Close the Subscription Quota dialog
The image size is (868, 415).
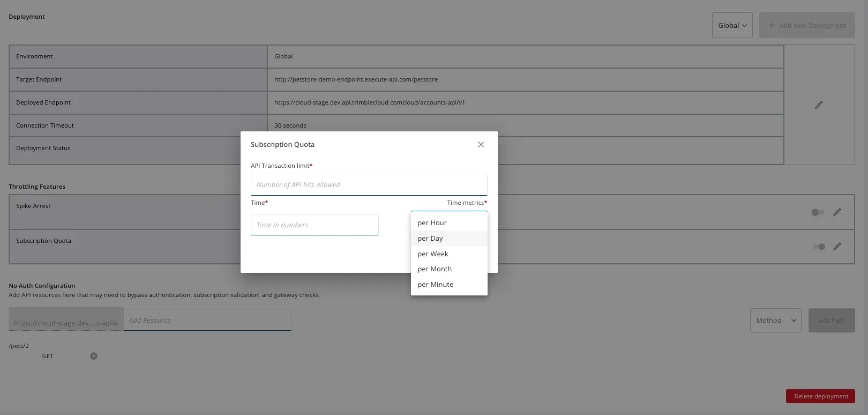tap(481, 145)
